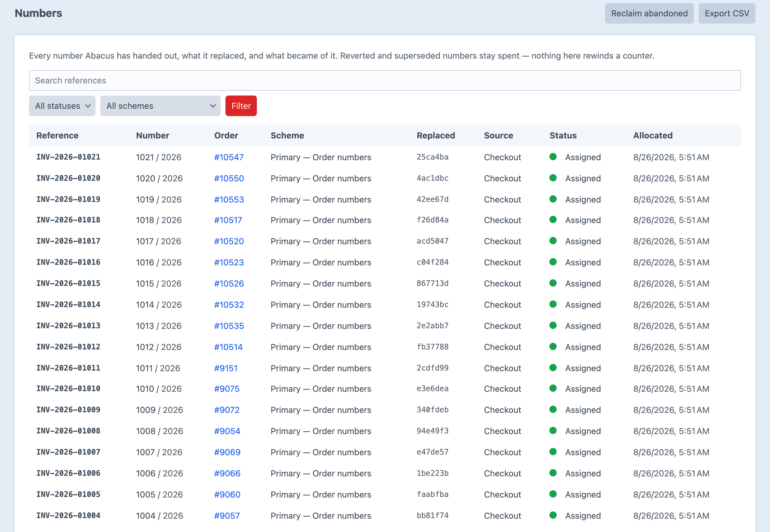Click the Numbers page heading

pos(38,13)
